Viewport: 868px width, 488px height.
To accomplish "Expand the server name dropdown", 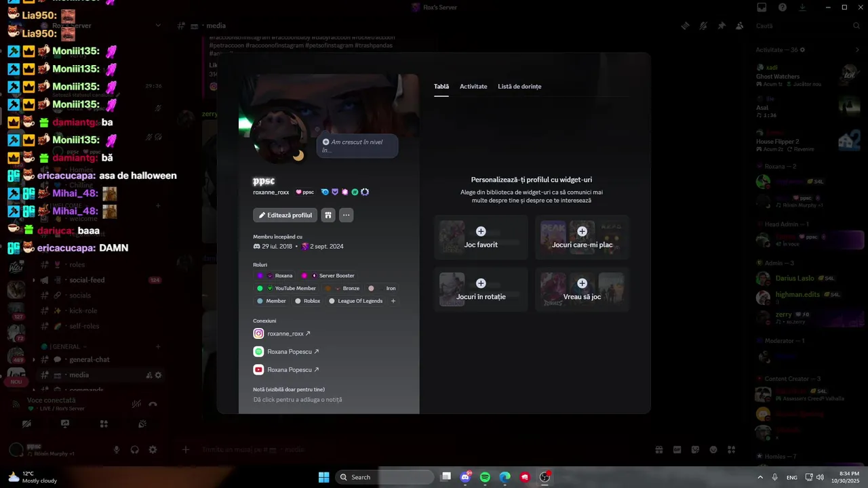I will pyautogui.click(x=158, y=26).
